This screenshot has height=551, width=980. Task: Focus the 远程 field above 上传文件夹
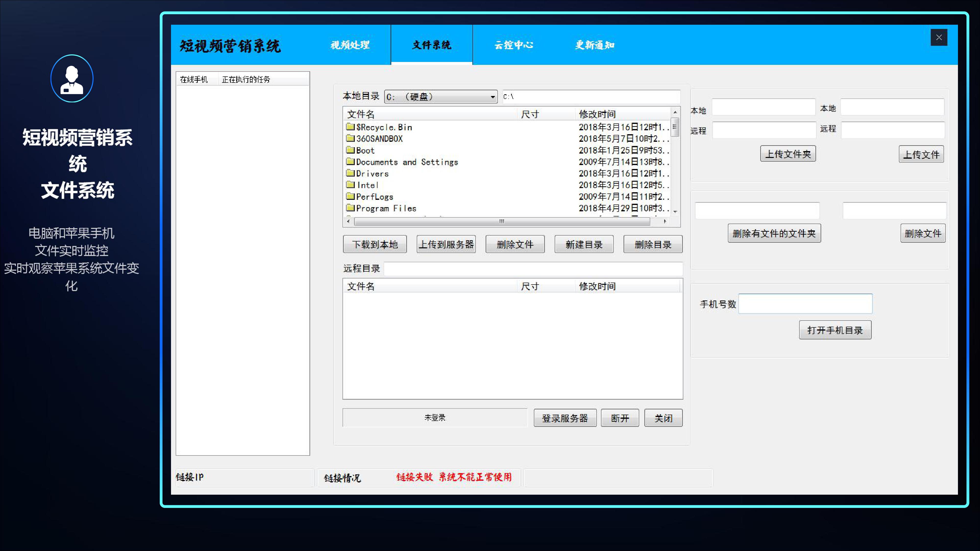[764, 130]
